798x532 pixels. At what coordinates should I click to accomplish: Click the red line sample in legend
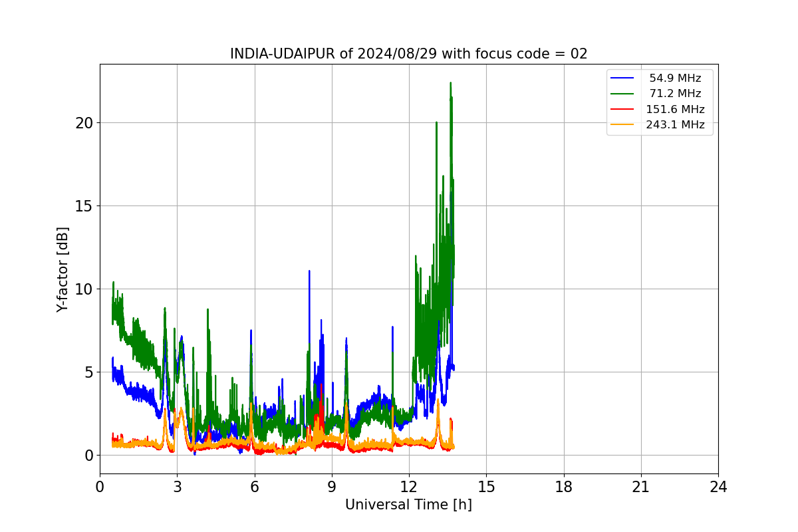(x=623, y=109)
